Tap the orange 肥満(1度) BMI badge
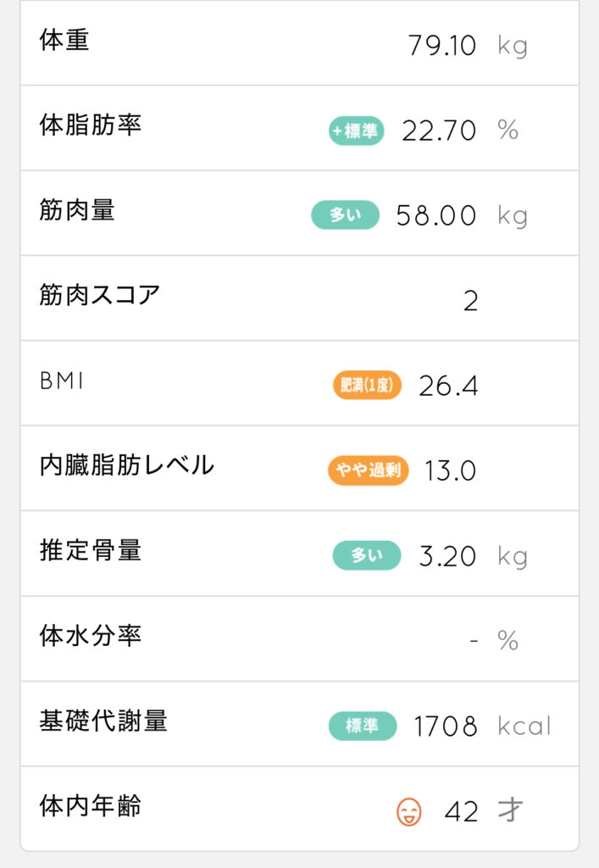The image size is (599, 868). point(367,385)
